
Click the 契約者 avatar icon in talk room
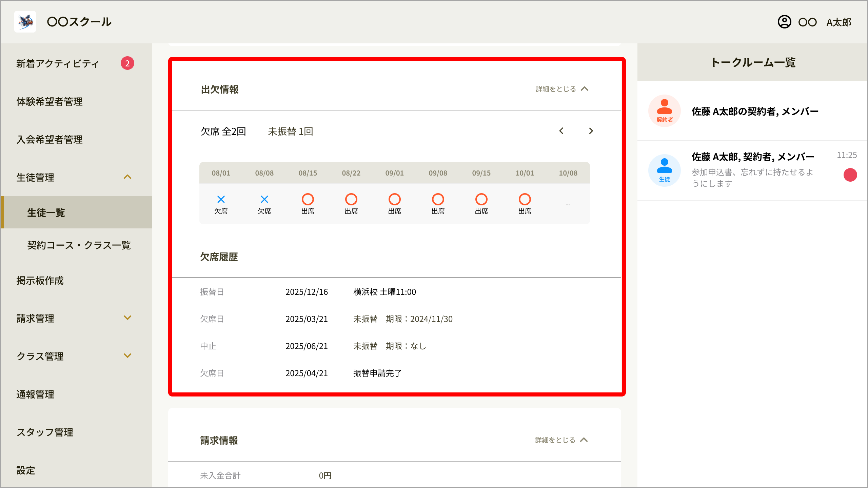[665, 111]
